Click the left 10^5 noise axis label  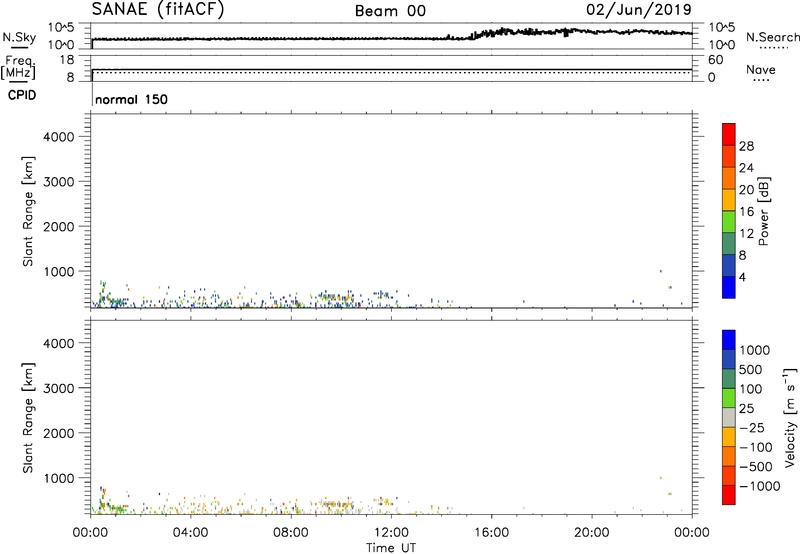point(61,27)
